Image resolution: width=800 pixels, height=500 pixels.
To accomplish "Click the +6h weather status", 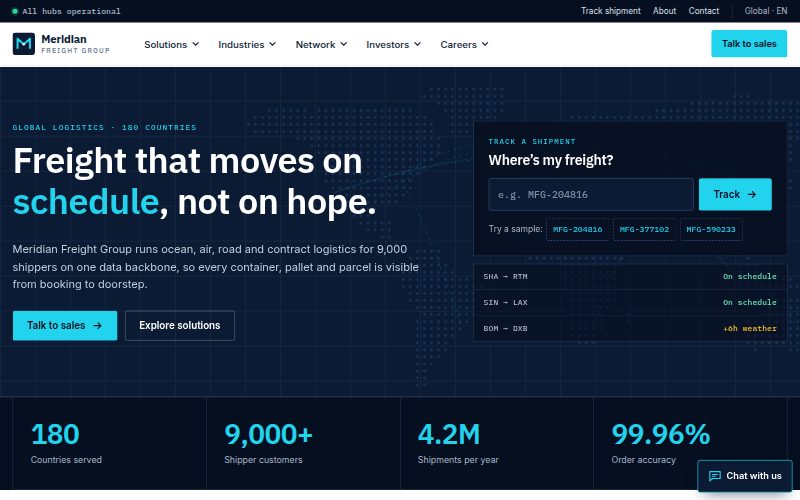I will coord(749,329).
